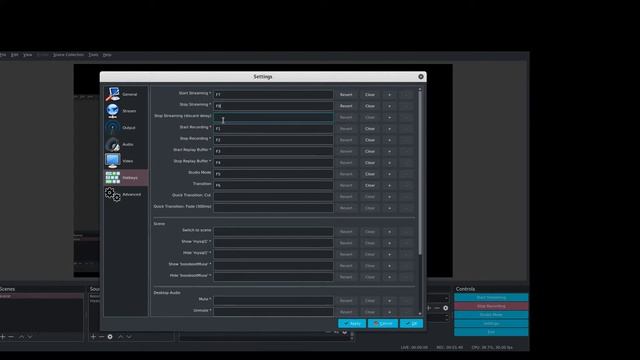Start Streaming from the Controls panel
This screenshot has width=640, height=360.
click(x=491, y=298)
